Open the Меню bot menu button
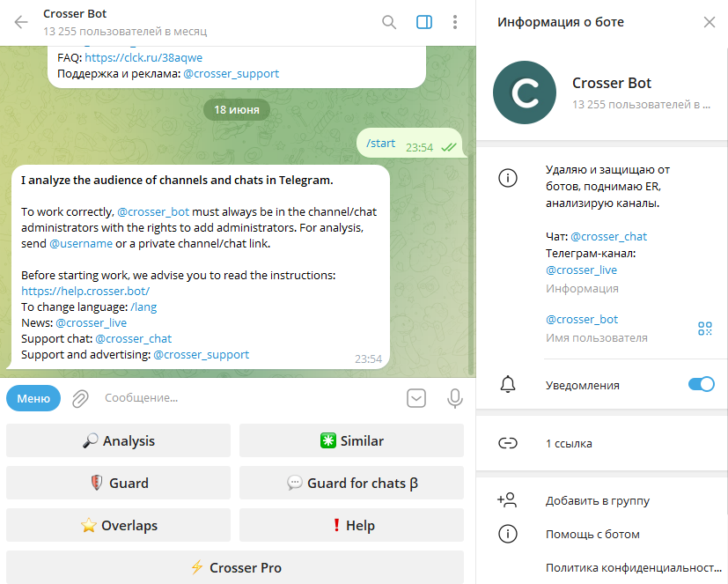Screen dimensions: 728x584 coord(33,398)
